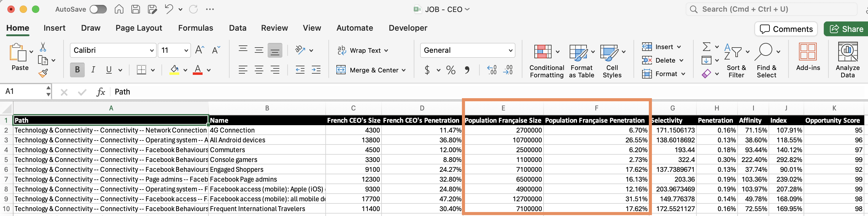
Task: Open Sort & Filter menu
Action: pyautogui.click(x=737, y=61)
